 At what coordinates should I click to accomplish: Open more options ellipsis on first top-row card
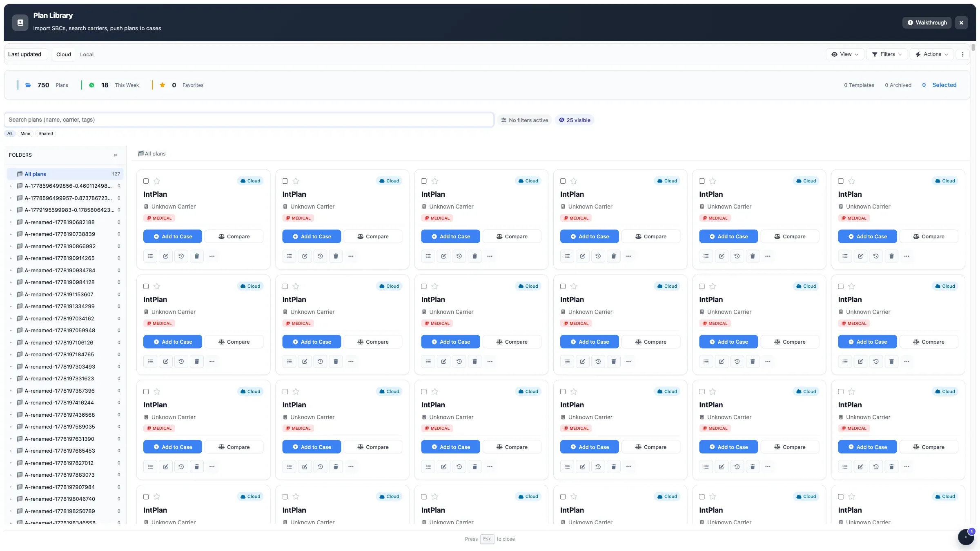212,256
